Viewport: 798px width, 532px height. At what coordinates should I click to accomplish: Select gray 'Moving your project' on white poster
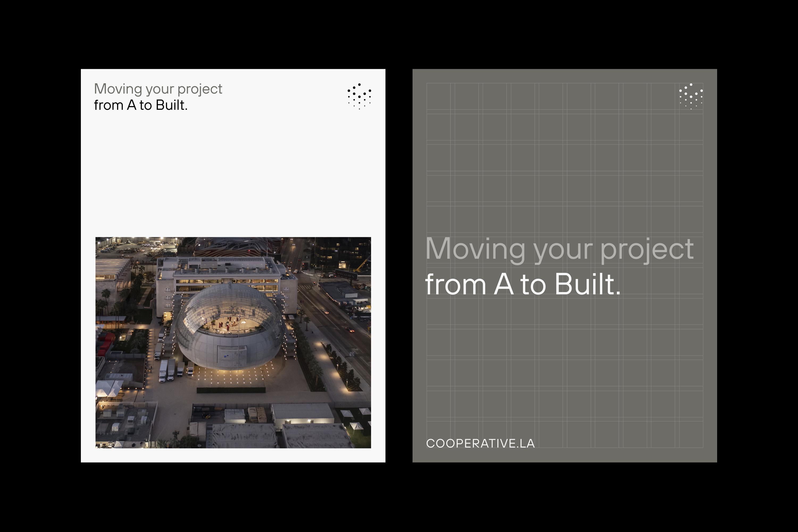158,89
